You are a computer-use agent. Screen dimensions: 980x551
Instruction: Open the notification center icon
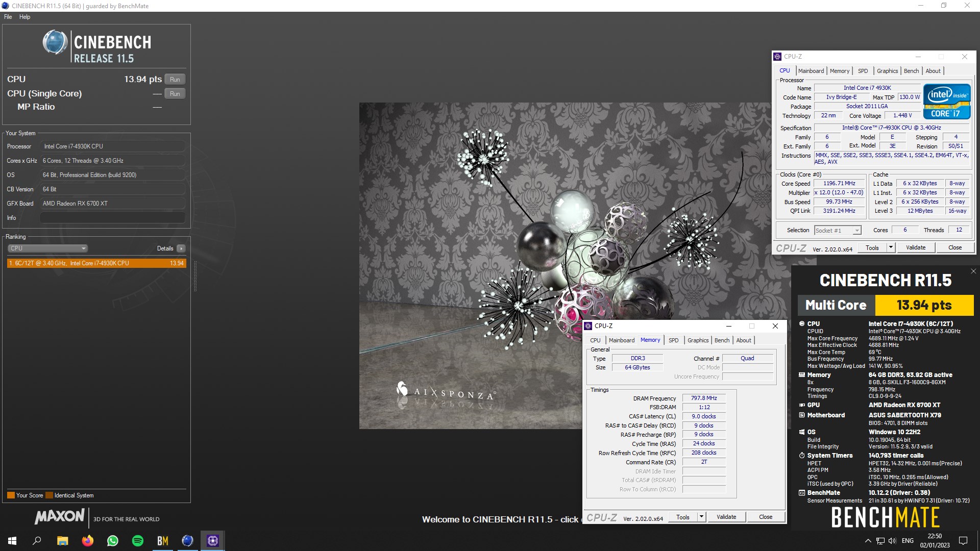coord(963,541)
